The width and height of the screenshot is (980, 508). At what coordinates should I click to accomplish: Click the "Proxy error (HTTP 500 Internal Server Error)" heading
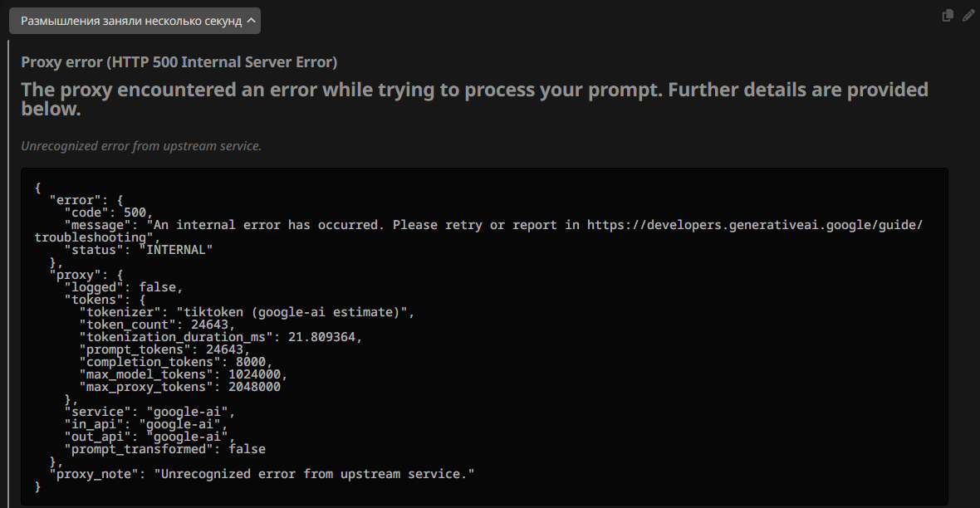point(179,62)
